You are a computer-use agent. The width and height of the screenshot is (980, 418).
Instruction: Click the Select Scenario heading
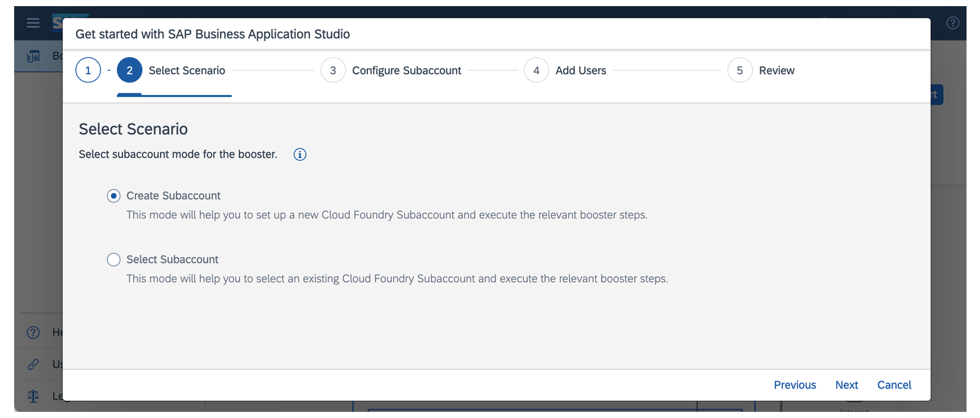[133, 129]
